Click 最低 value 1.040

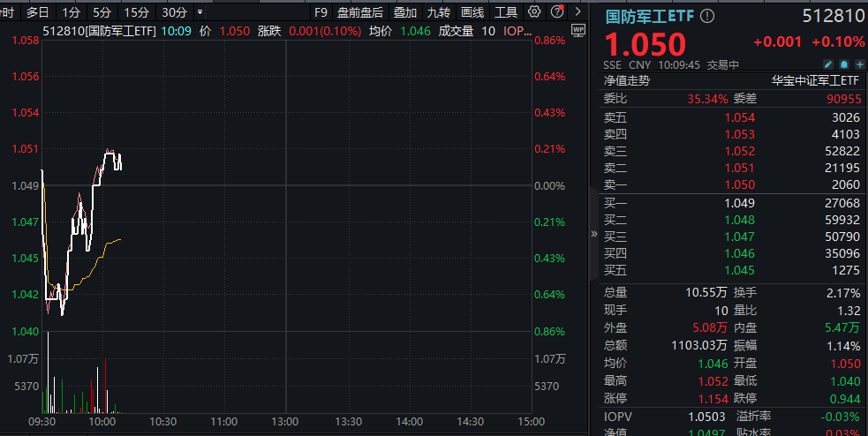click(x=845, y=381)
